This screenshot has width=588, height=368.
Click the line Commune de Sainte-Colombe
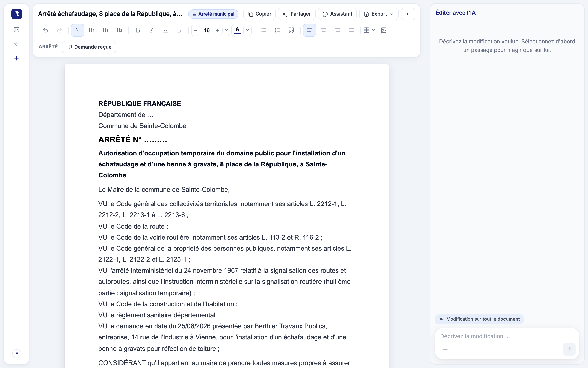pyautogui.click(x=142, y=126)
